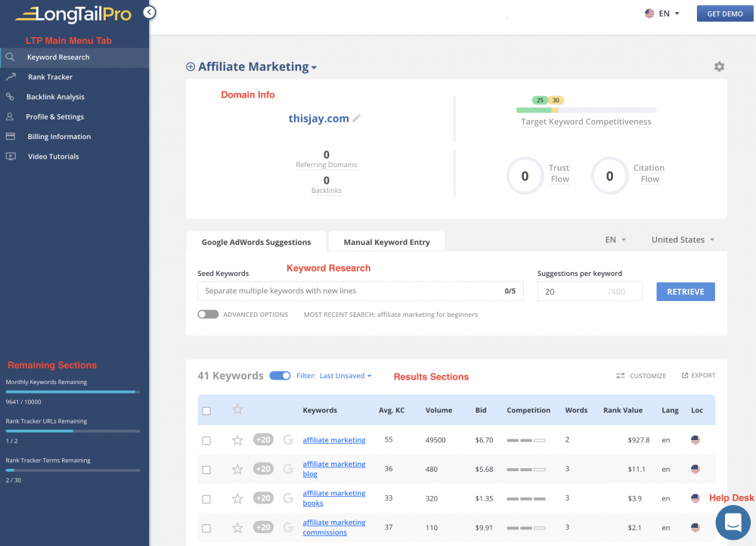Check the affiliate marketing row checkbox
The height and width of the screenshot is (546, 756).
206,440
